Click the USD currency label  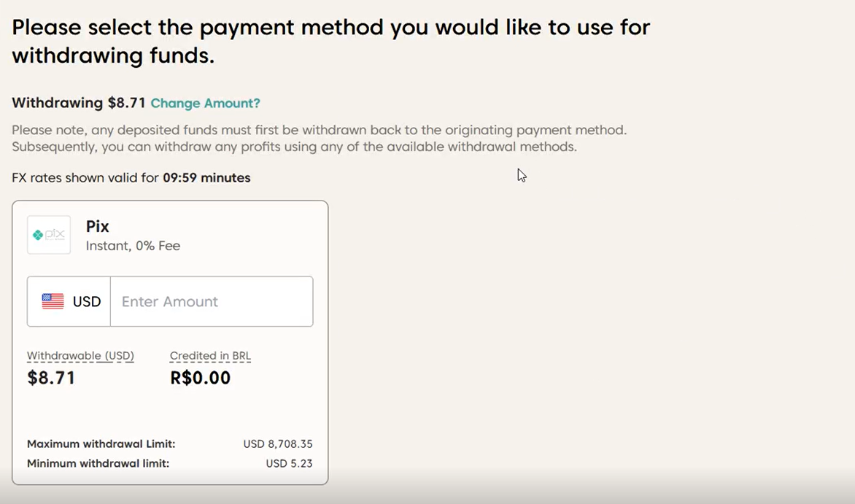click(x=87, y=301)
